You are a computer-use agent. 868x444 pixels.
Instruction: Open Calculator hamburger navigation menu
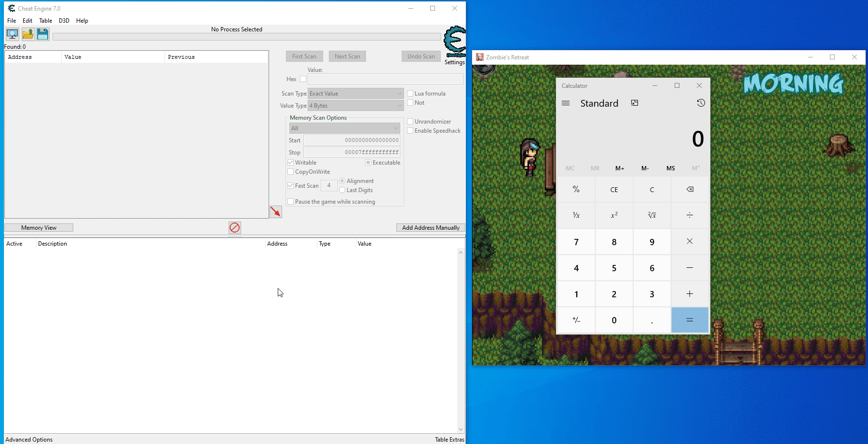click(x=566, y=103)
